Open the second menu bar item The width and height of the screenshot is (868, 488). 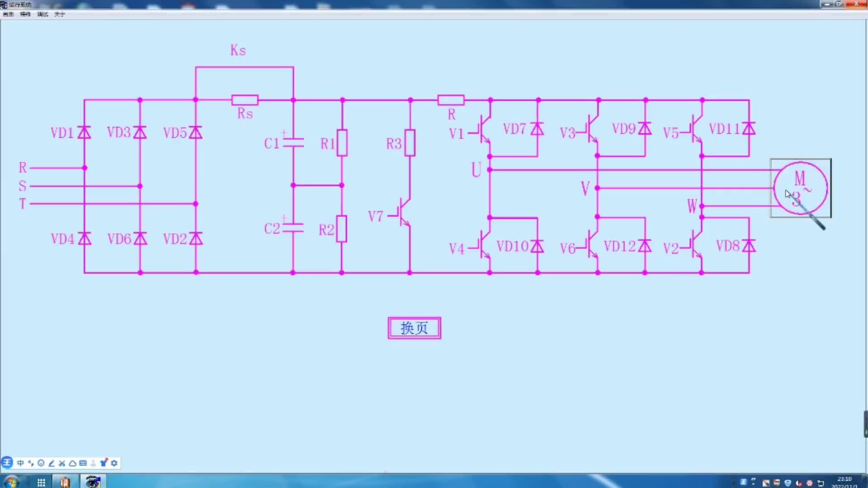[x=25, y=14]
